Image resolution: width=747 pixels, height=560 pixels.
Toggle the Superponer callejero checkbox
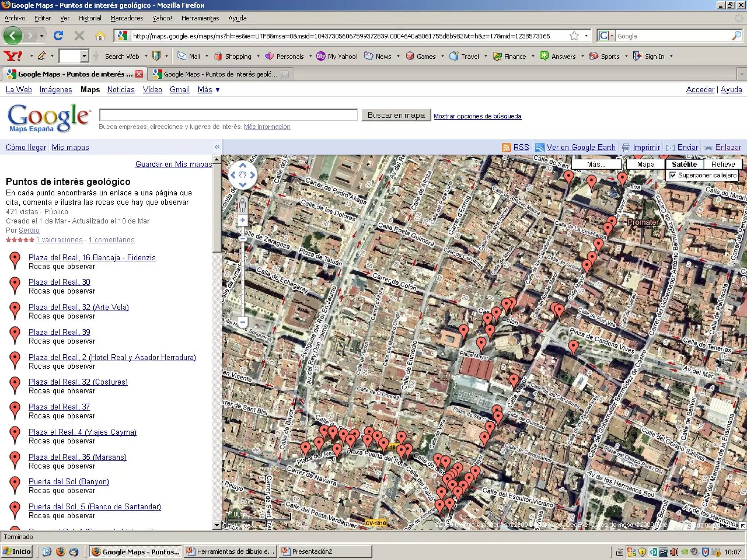pos(673,175)
